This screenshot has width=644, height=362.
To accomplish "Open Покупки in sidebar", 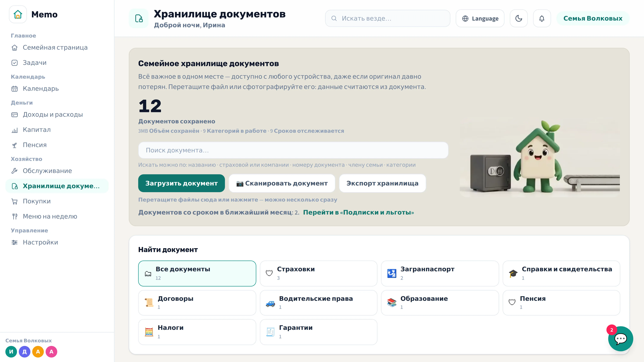I will [57, 201].
